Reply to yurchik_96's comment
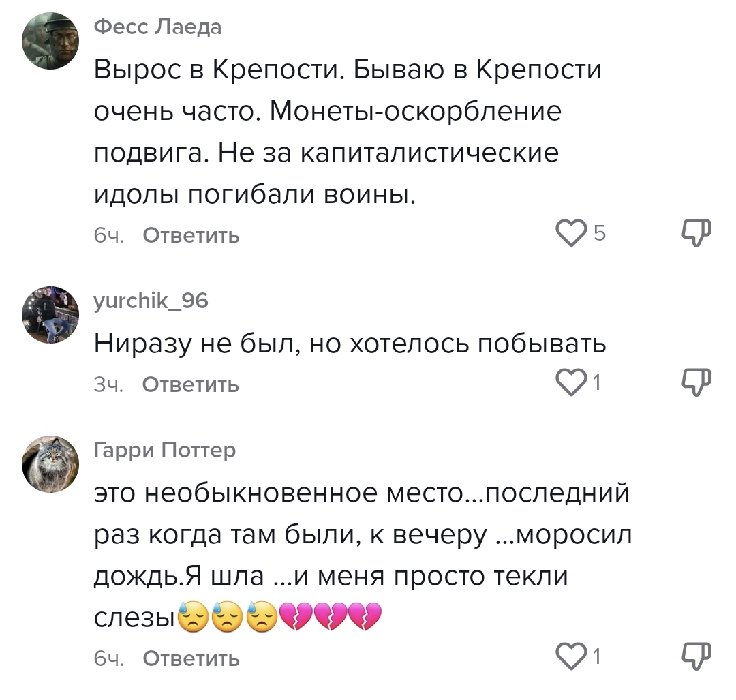This screenshot has width=736, height=700. coord(191,384)
